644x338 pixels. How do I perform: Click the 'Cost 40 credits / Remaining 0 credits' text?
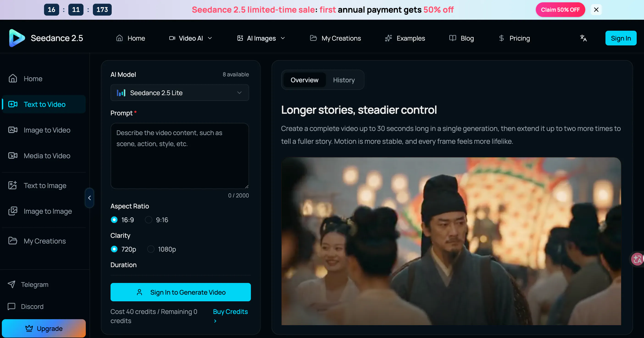coord(154,316)
